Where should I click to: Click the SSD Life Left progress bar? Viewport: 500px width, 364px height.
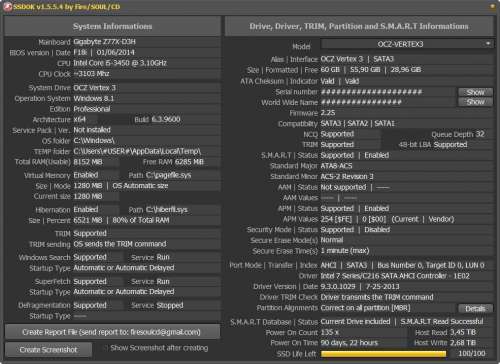(x=383, y=354)
